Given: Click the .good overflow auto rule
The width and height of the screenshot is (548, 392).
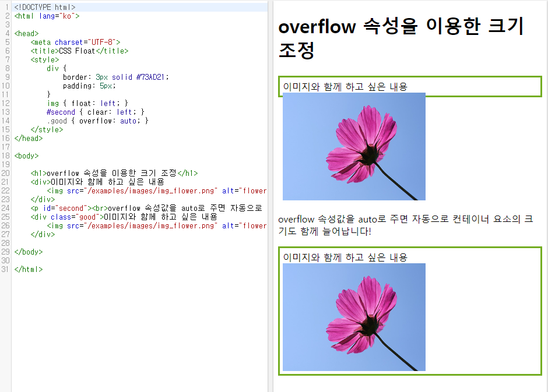Looking at the screenshot, I should (x=97, y=121).
